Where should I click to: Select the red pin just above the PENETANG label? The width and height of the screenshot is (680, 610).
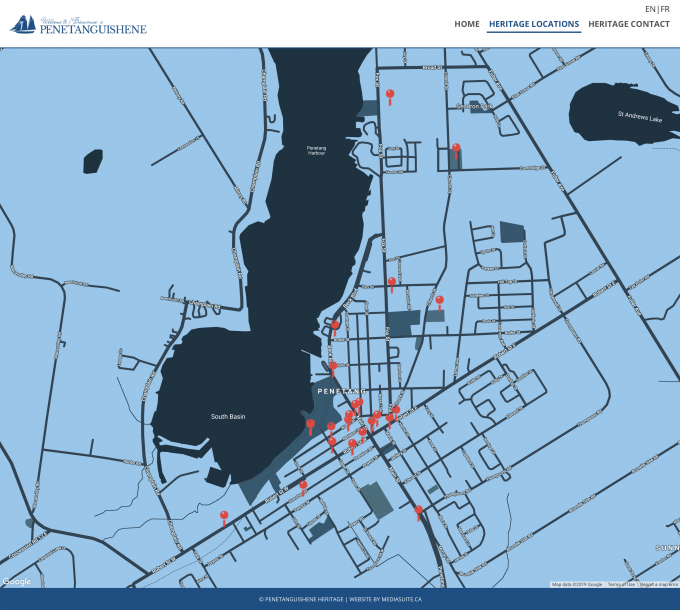pos(333,368)
